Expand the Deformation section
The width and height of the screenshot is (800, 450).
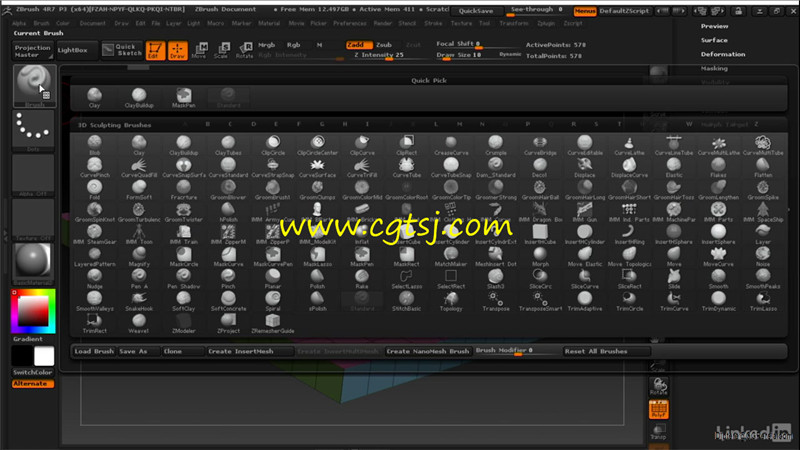(x=722, y=54)
